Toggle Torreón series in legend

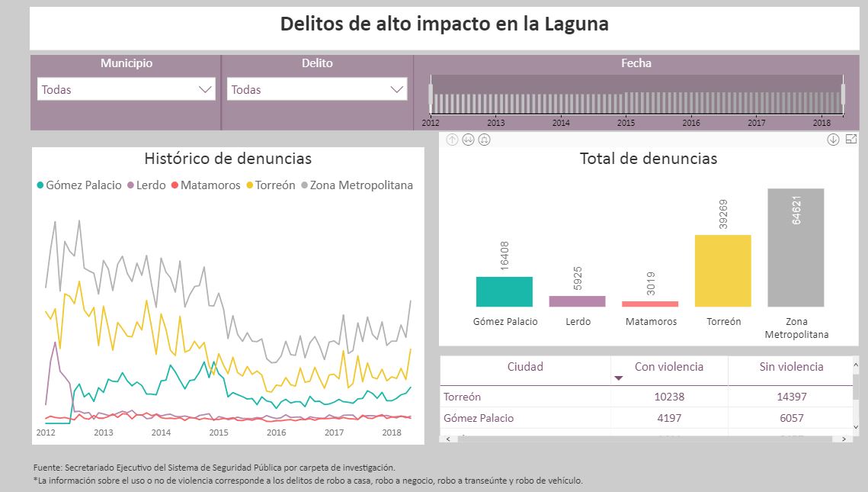point(270,185)
